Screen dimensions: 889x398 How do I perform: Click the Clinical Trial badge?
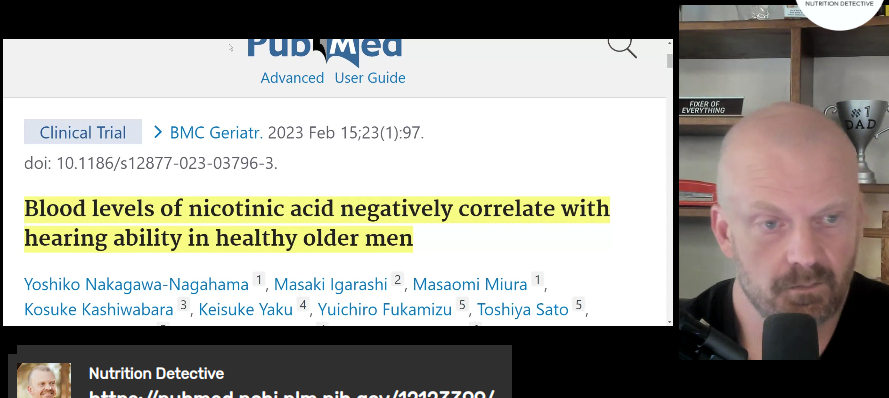[83, 132]
